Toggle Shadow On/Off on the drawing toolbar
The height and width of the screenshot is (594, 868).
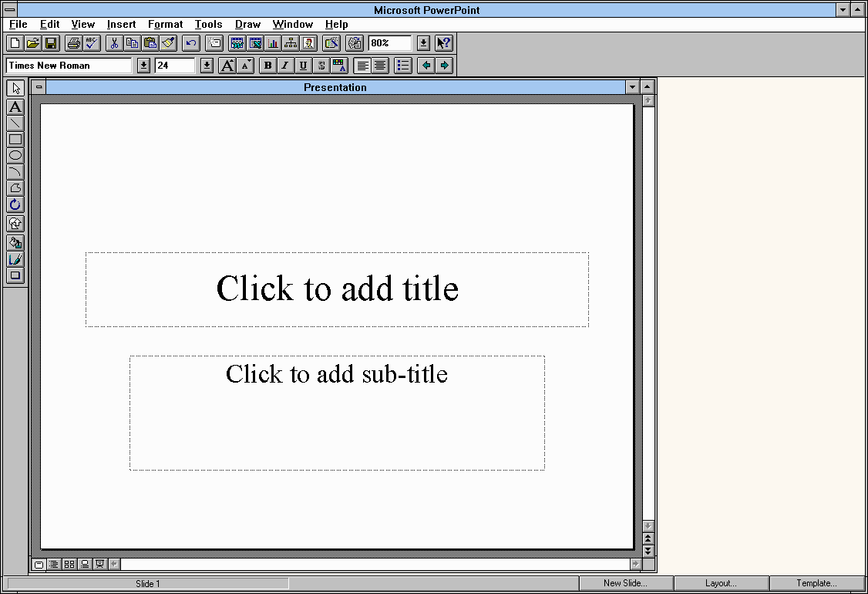[x=15, y=275]
